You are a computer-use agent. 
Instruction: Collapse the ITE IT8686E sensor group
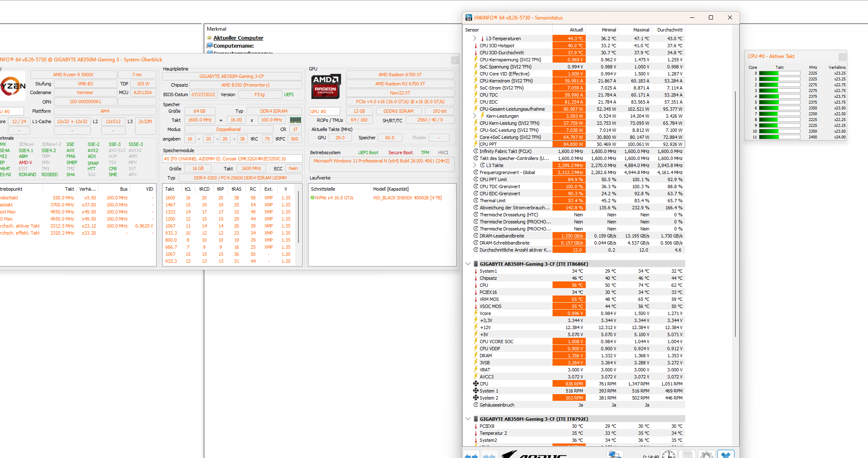click(x=468, y=264)
